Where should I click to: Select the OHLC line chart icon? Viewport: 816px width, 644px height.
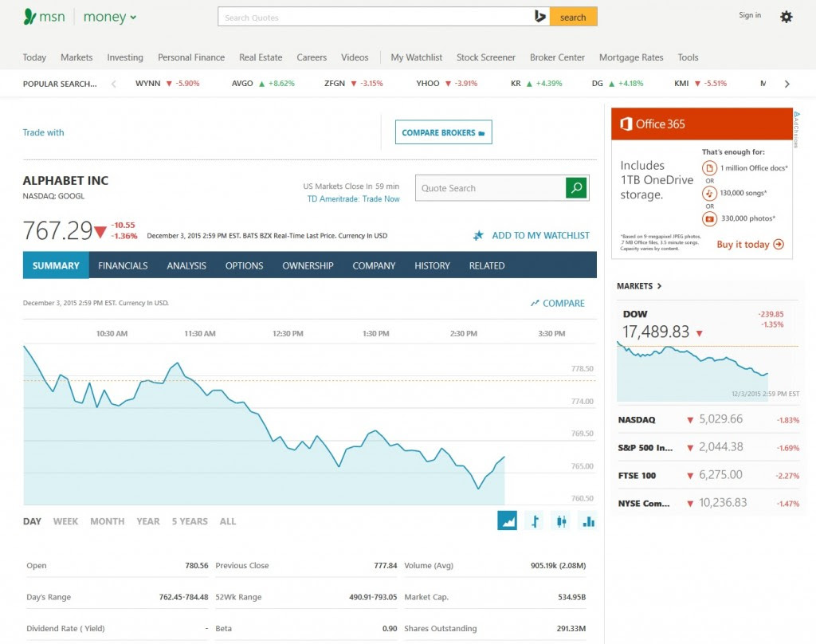pyautogui.click(x=535, y=520)
